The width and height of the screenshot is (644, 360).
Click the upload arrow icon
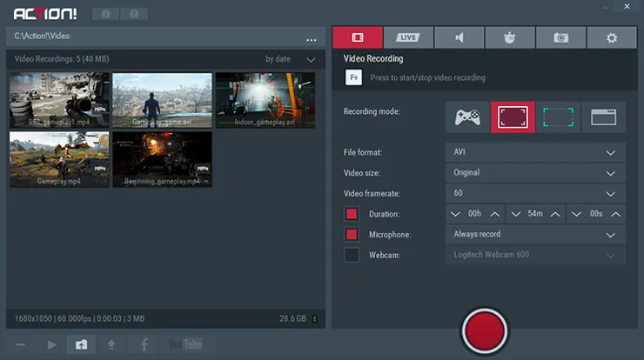(x=111, y=344)
